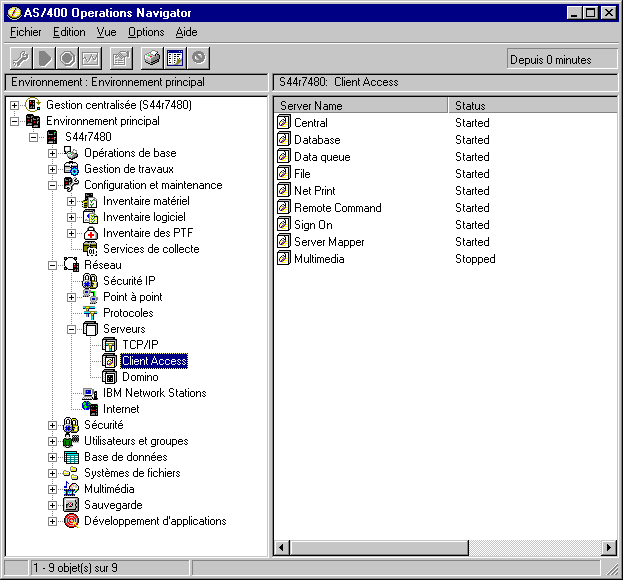The image size is (623, 580).
Task: Select the File server icon
Action: point(284,173)
